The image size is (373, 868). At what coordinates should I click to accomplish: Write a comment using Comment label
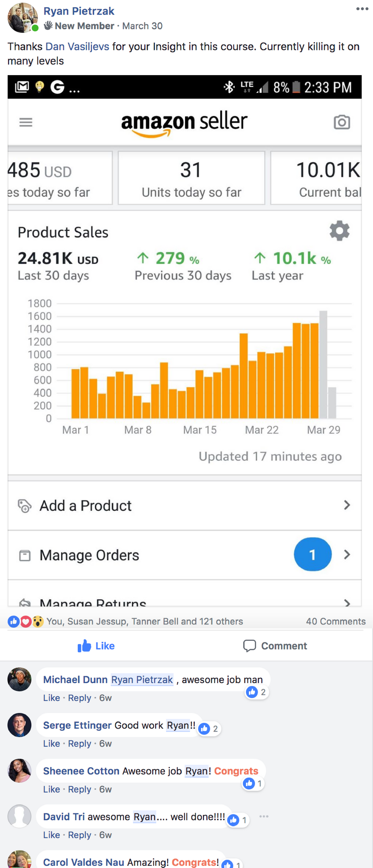coord(284,646)
